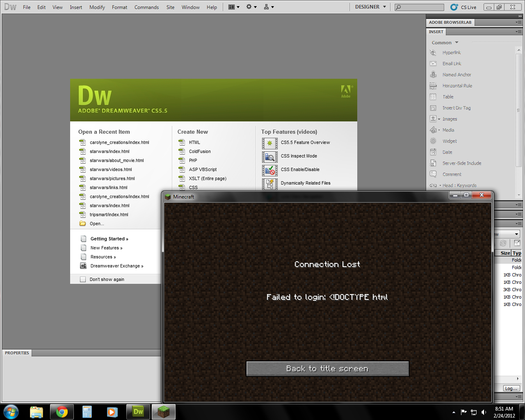Open Google Chrome from the taskbar

coord(62,412)
